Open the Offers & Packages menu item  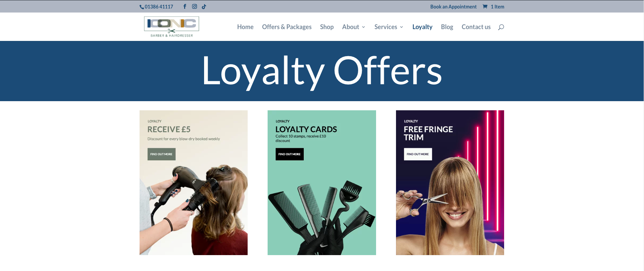point(287,27)
